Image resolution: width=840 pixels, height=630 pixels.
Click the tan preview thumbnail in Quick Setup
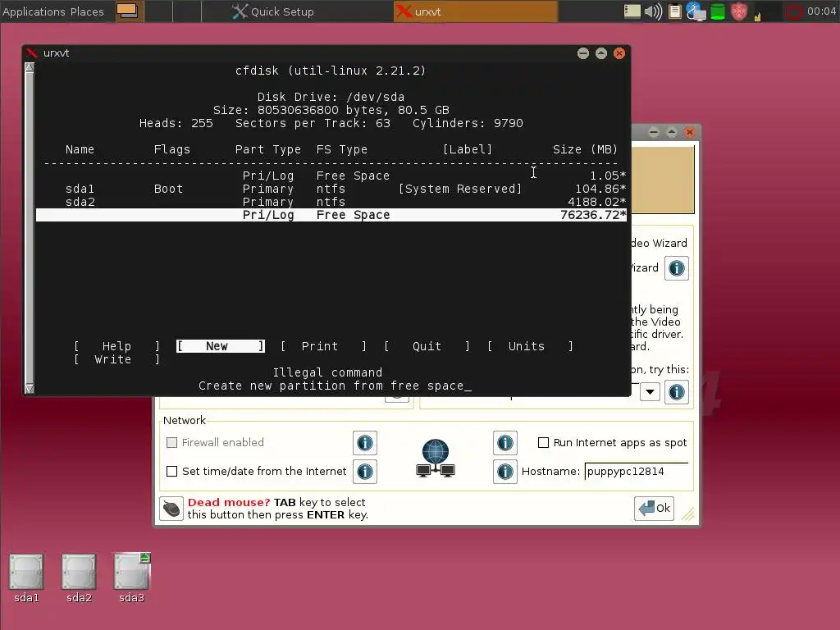pos(663,180)
